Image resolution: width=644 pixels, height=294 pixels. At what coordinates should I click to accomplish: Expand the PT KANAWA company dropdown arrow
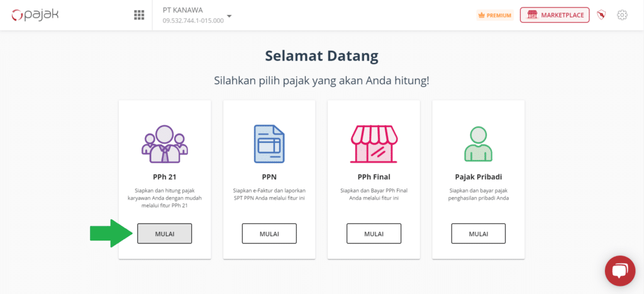coord(229,16)
